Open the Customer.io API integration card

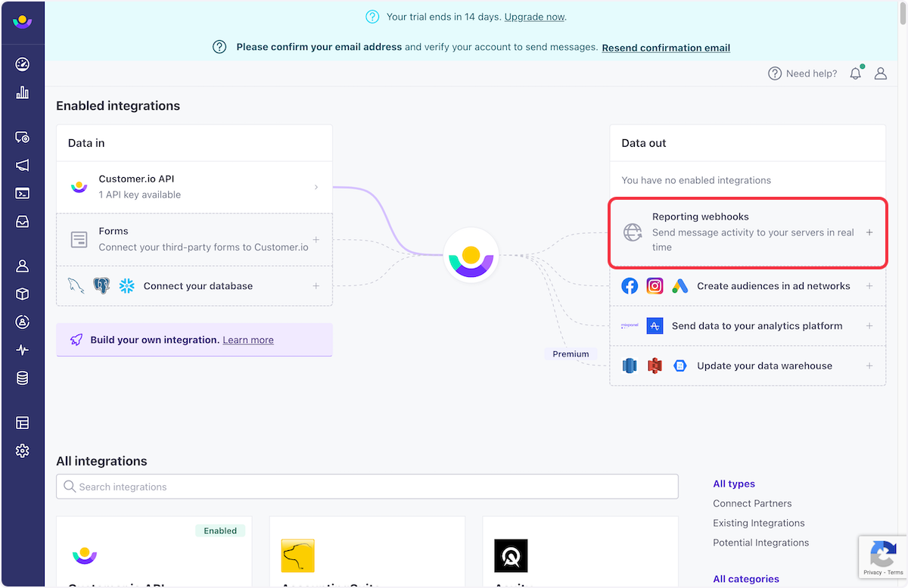tap(154, 552)
